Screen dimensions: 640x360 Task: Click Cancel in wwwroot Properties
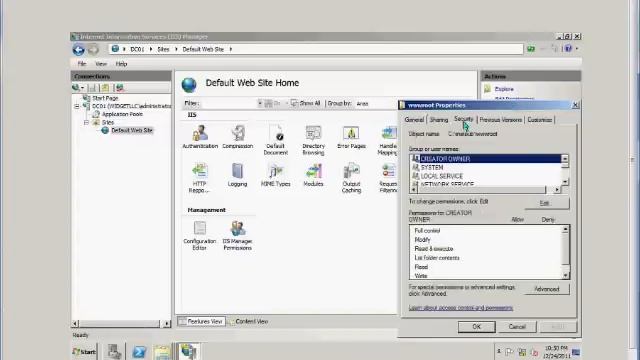pyautogui.click(x=517, y=327)
